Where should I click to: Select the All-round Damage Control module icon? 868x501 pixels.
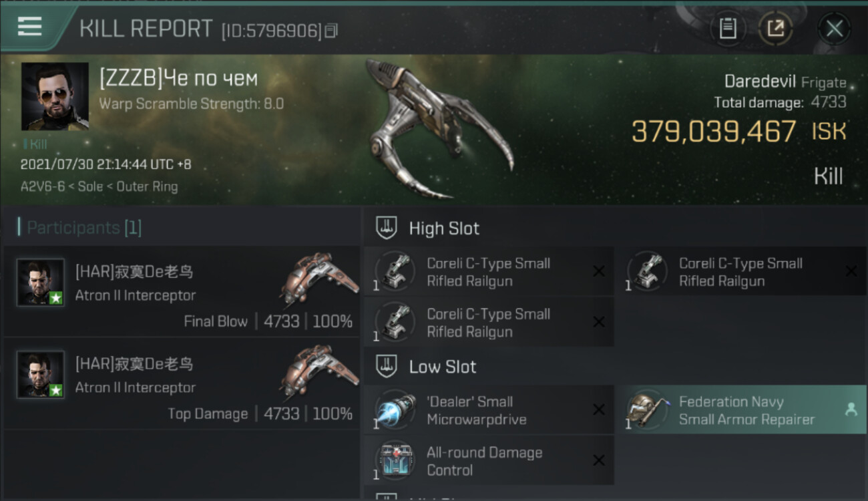pyautogui.click(x=395, y=461)
